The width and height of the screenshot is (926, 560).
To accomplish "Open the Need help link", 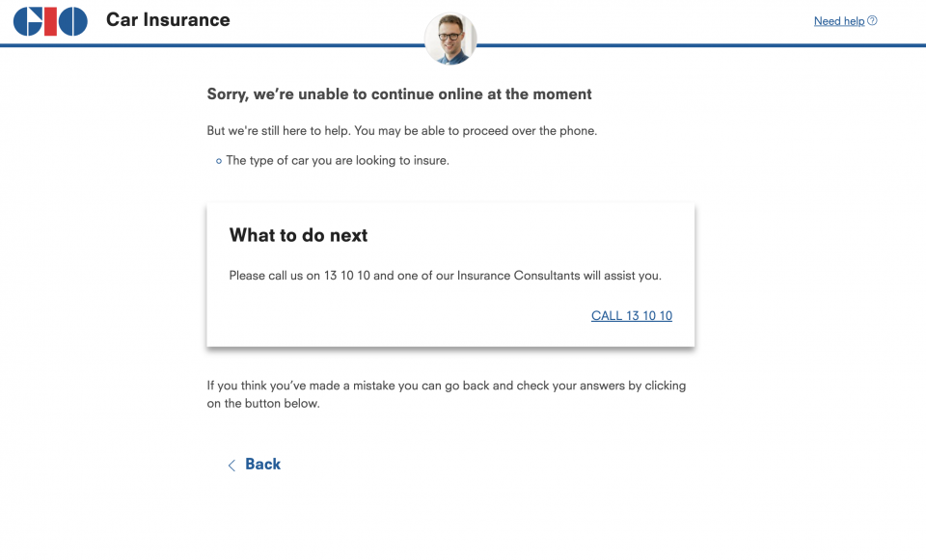I will pos(838,21).
